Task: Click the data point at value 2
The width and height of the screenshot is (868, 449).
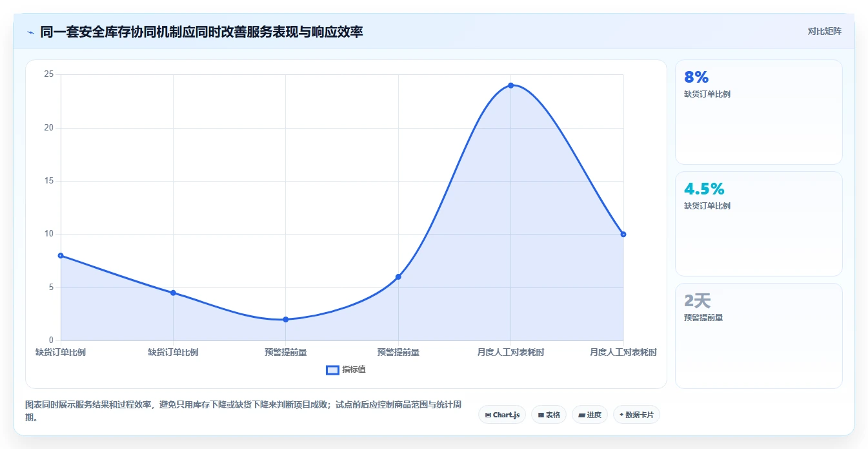Action: (x=285, y=319)
